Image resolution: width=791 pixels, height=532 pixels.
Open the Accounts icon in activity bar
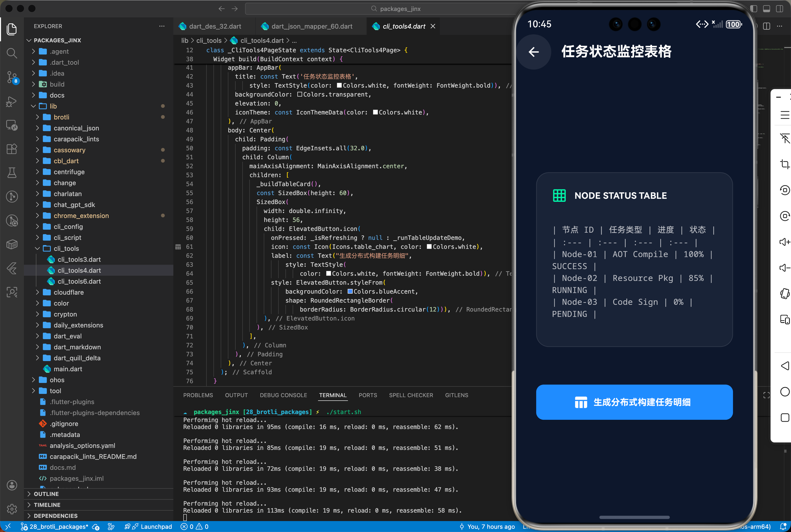(12, 485)
